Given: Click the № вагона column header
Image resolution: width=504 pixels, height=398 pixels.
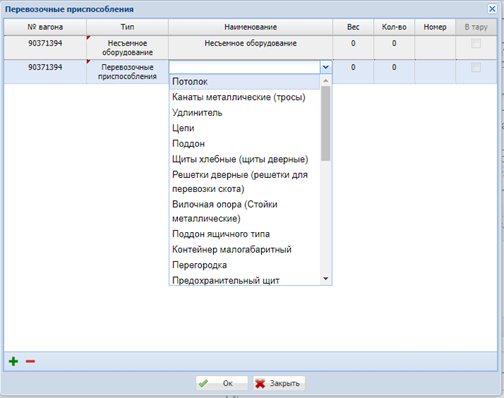Looking at the screenshot, I should [x=45, y=27].
